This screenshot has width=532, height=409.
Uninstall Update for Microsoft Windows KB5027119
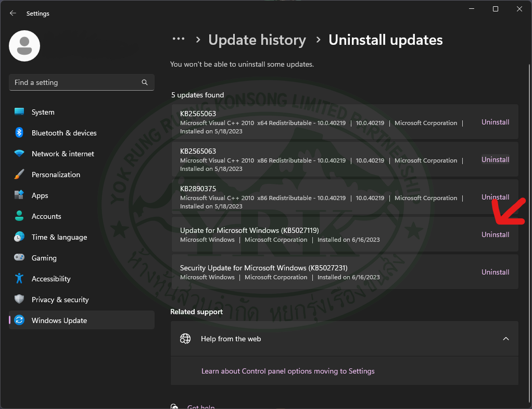coord(495,235)
